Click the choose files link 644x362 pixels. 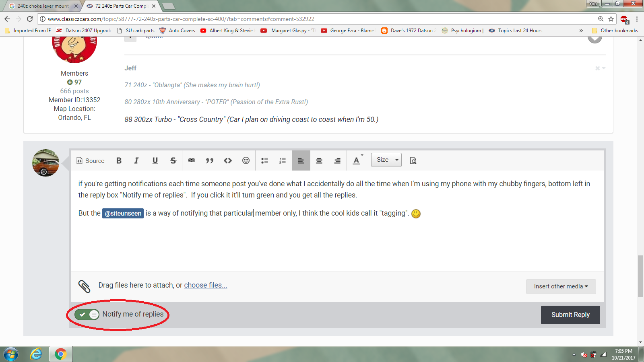206,285
